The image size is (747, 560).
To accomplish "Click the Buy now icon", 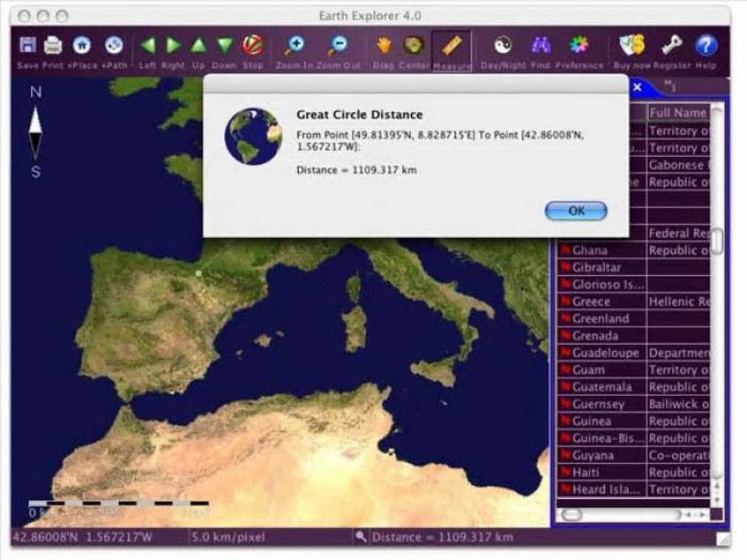I will click(x=632, y=45).
